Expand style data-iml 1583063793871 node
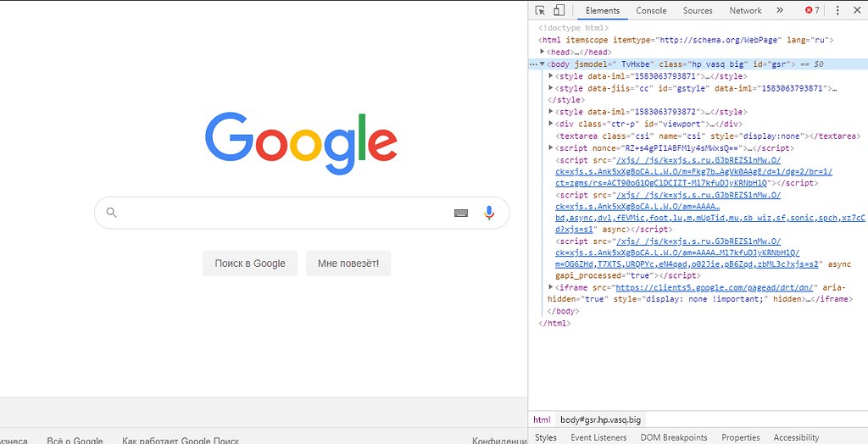The width and height of the screenshot is (868, 444). click(x=551, y=76)
